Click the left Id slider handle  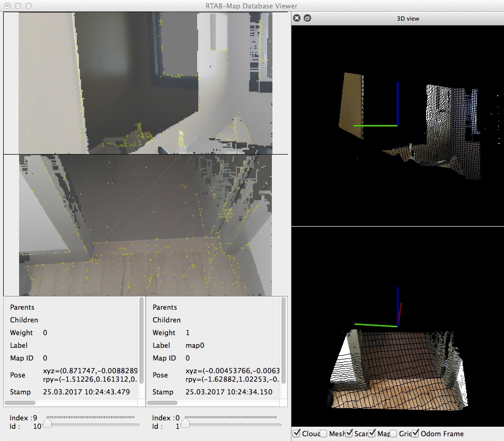[x=47, y=424]
